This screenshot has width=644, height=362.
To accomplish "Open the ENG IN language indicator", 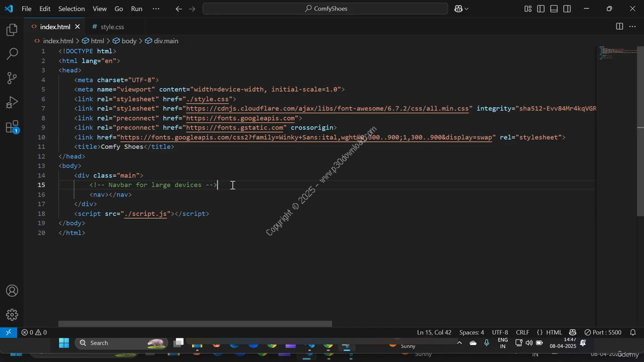I will pos(503,343).
